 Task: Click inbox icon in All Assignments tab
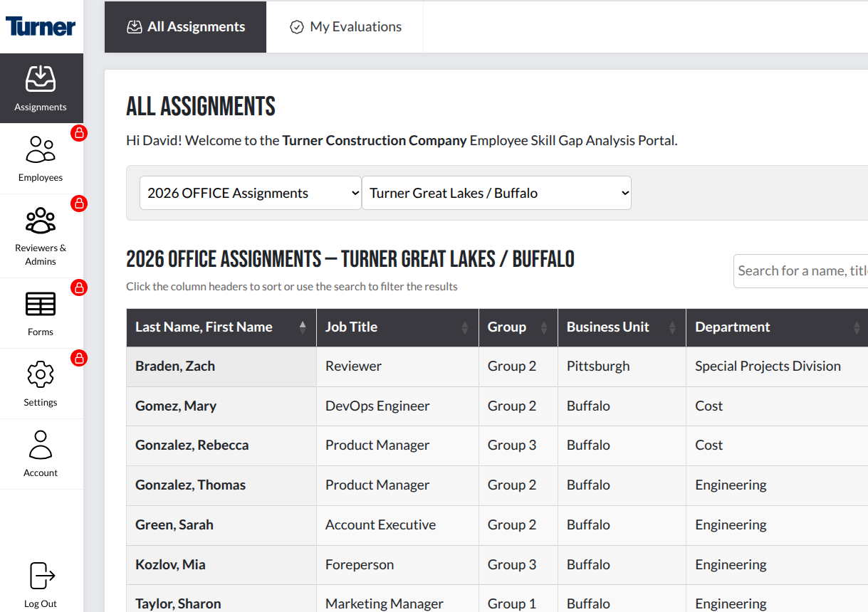(x=134, y=27)
